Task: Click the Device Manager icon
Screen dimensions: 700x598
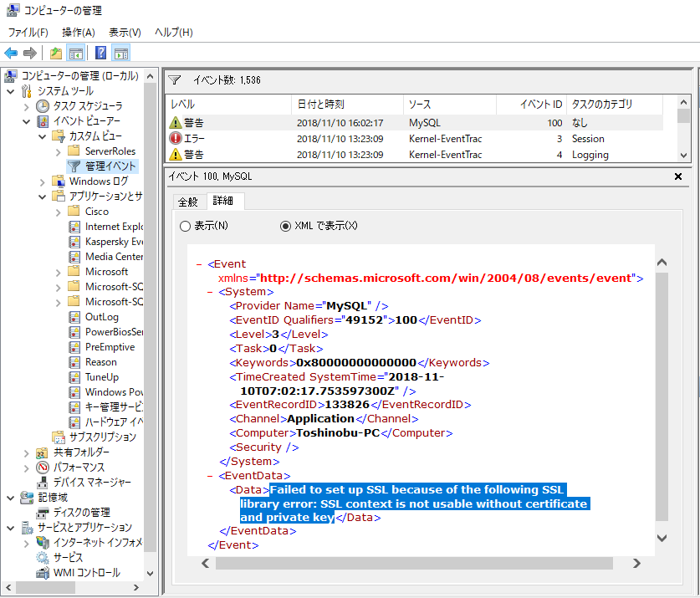Action: pyautogui.click(x=43, y=483)
